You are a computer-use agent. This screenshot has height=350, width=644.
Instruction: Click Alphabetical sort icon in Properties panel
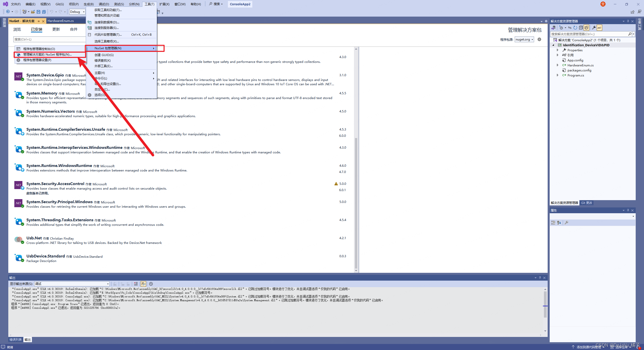(559, 223)
